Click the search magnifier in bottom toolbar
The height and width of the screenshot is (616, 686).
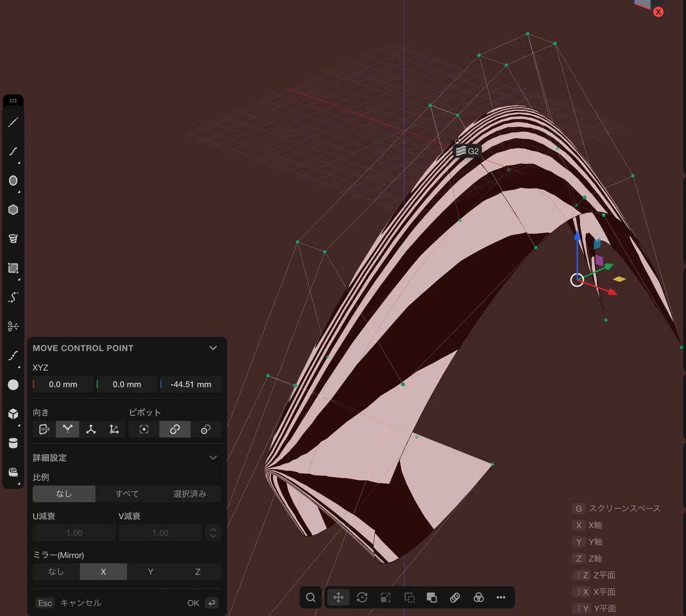(x=310, y=597)
